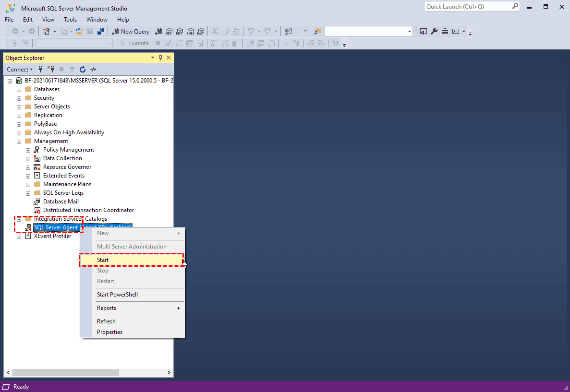Select the Extended Events node

(x=63, y=176)
